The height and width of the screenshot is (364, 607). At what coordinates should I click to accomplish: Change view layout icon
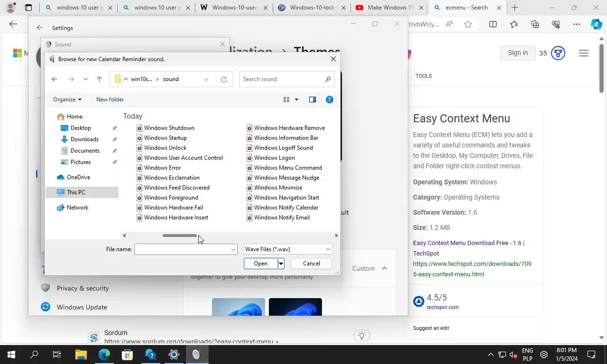pos(286,100)
